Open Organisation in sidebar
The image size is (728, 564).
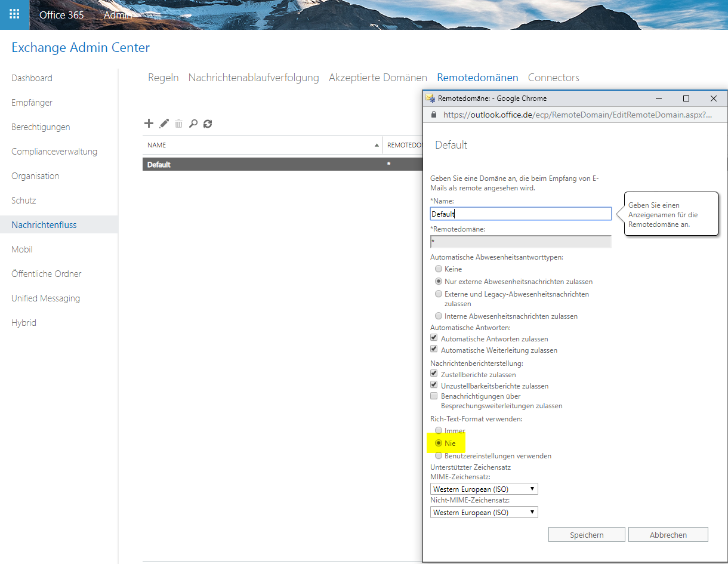click(x=35, y=176)
